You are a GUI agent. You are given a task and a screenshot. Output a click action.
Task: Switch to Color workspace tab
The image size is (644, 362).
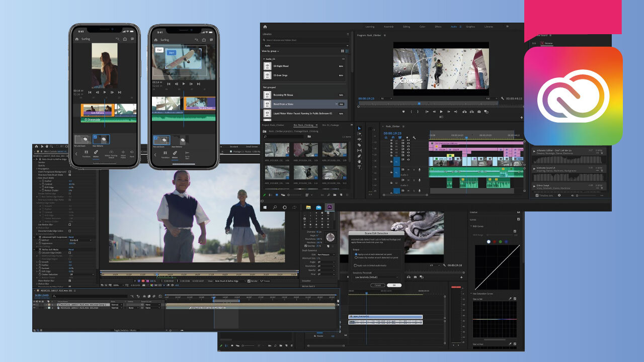422,27
